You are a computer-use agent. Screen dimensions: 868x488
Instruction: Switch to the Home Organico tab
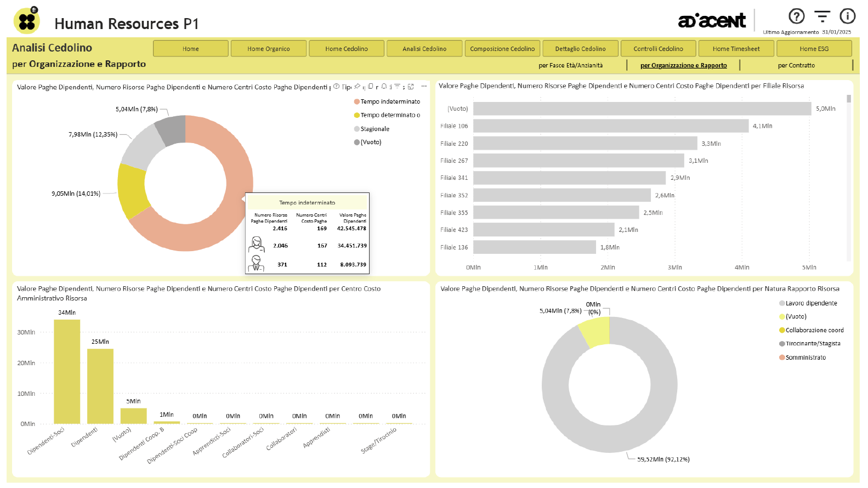[x=268, y=49]
